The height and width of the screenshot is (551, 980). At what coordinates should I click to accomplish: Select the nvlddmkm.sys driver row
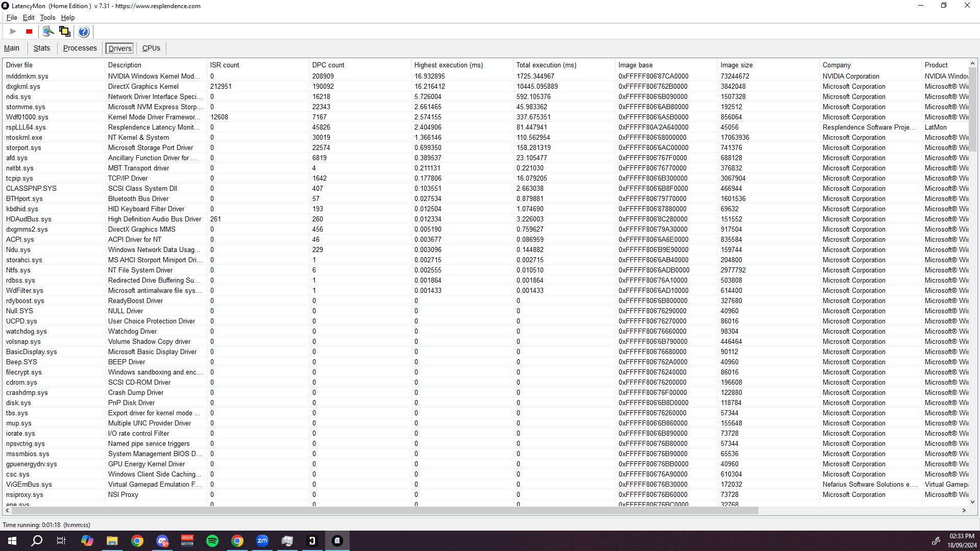(27, 76)
